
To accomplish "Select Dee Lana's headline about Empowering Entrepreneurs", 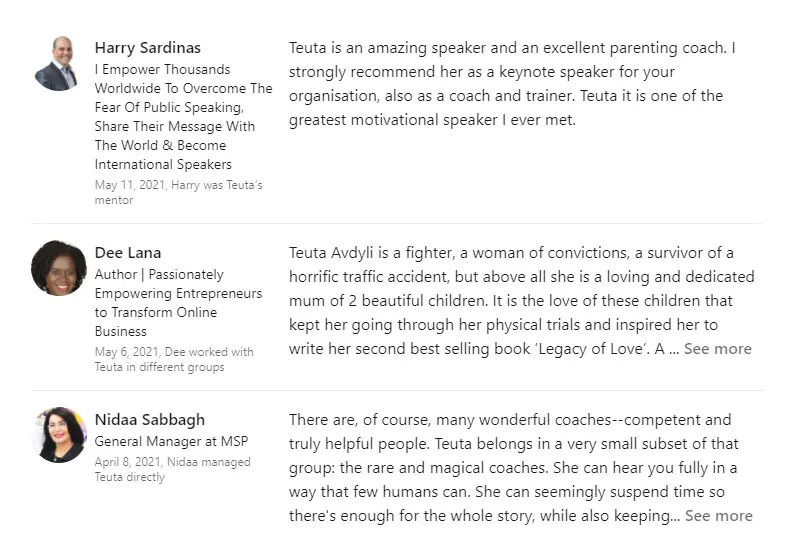I will click(x=178, y=303).
